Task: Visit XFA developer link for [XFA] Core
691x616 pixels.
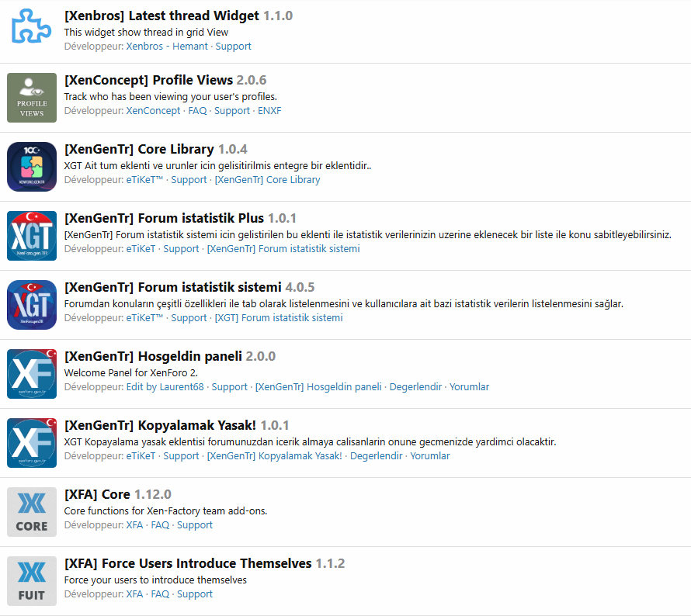Action: (x=135, y=525)
